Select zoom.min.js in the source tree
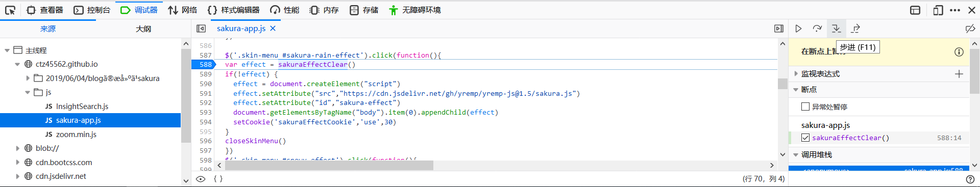980x187 pixels. pyautogui.click(x=76, y=134)
